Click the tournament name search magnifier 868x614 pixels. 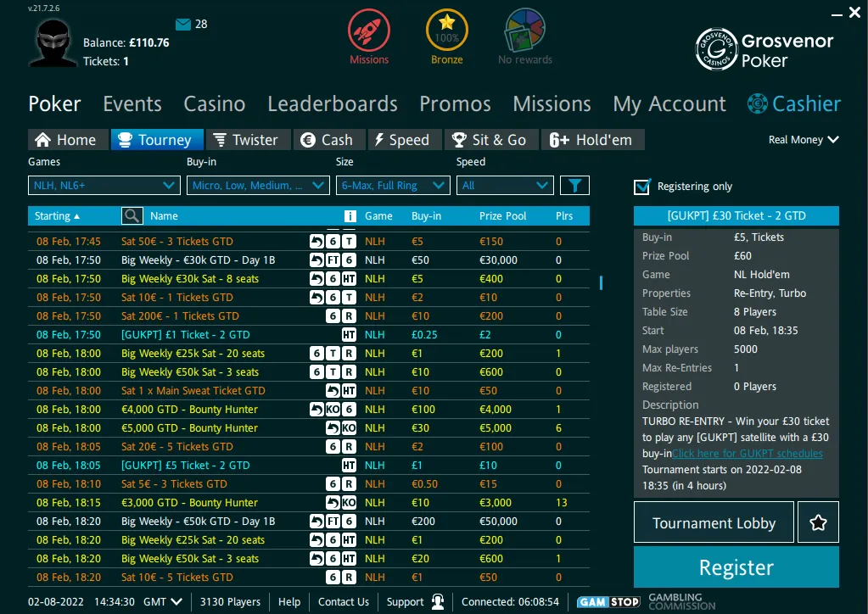click(132, 216)
